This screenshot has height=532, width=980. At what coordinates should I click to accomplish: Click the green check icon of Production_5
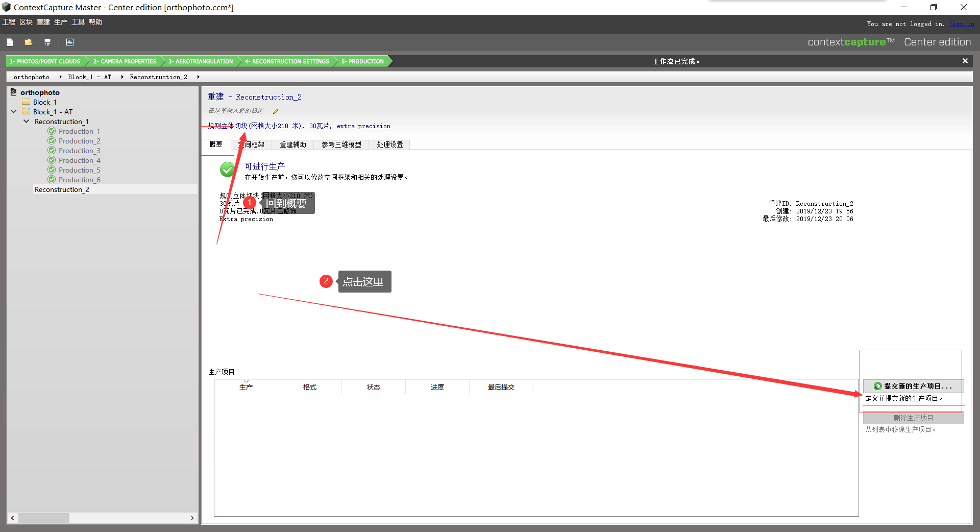[x=52, y=170]
